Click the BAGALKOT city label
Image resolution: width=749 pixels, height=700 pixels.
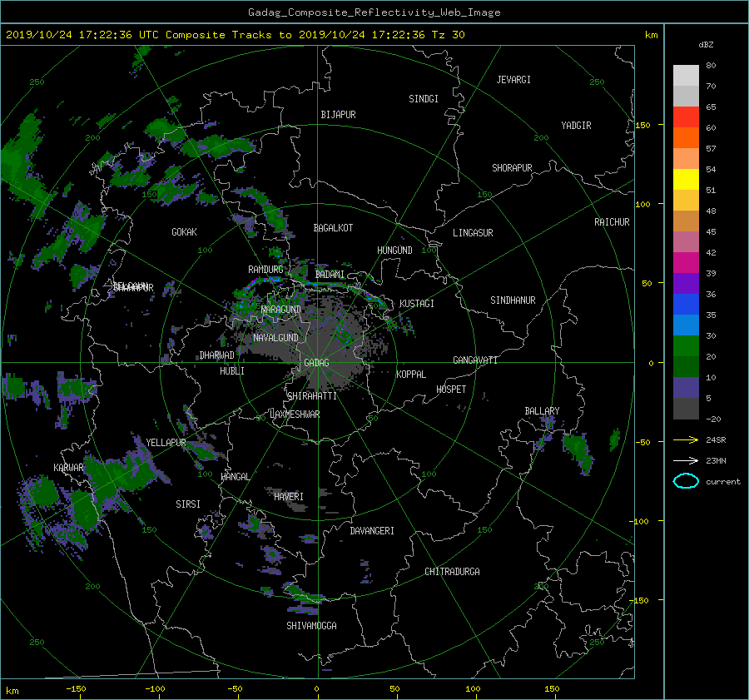click(333, 228)
